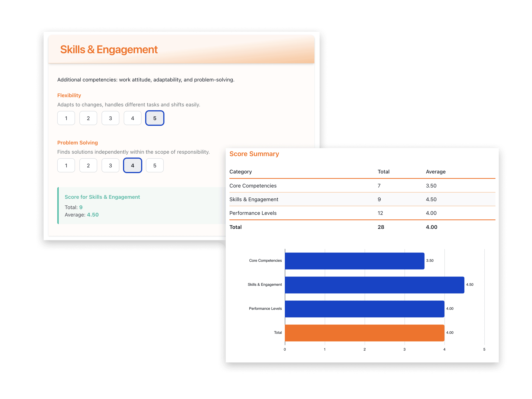
Task: Select rating 4 for Problem Solving
Action: [x=132, y=165]
